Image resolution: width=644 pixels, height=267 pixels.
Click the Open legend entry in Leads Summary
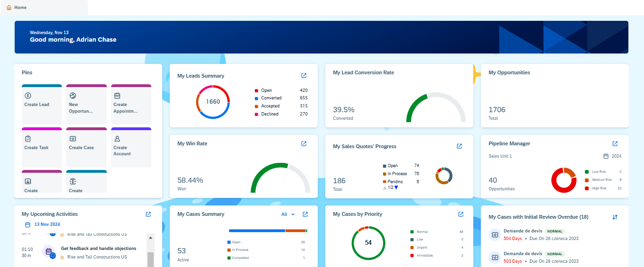pos(281,90)
